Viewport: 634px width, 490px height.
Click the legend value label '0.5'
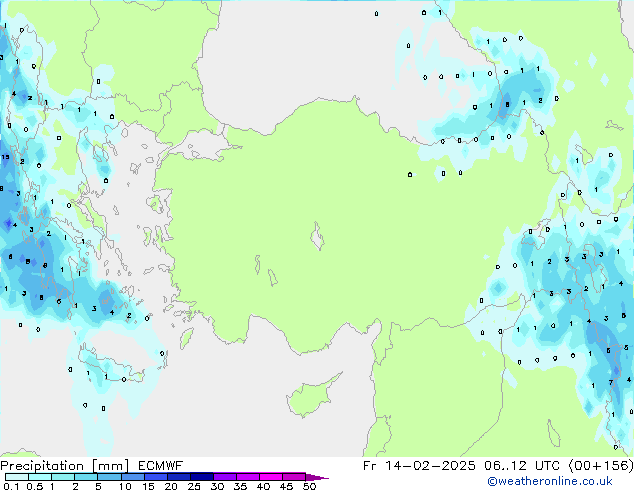pos(35,486)
